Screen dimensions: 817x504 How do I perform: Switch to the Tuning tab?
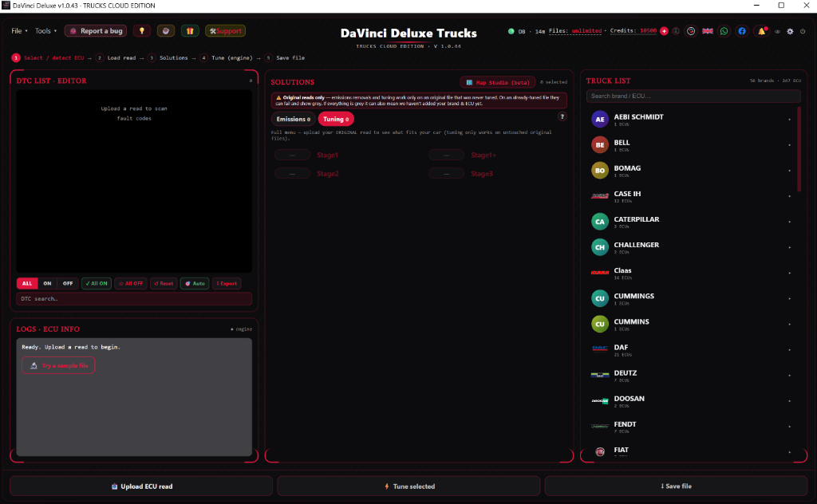pos(336,120)
